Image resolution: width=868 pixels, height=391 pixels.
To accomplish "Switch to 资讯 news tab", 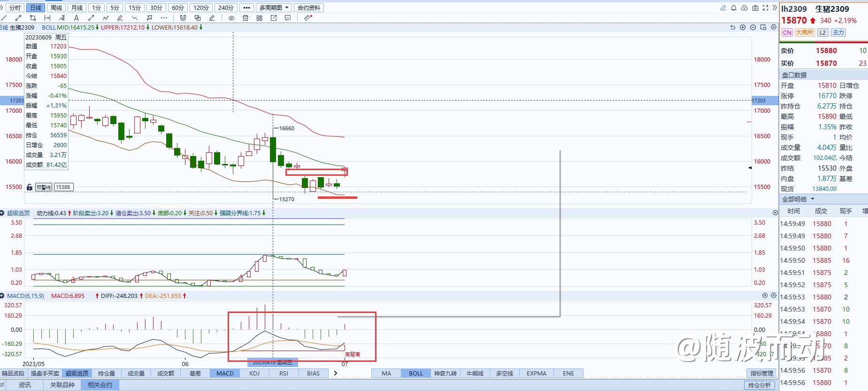I will tap(25, 385).
